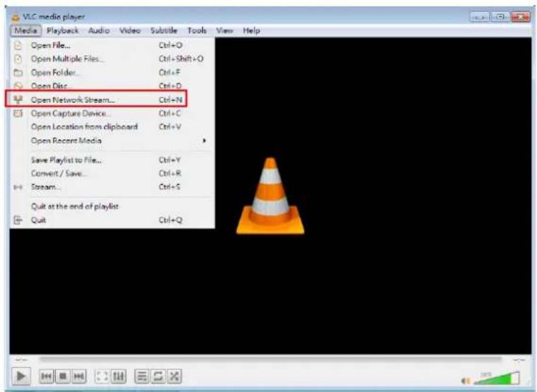
Task: Click the Ctrl+N shortcut text
Action: pyautogui.click(x=171, y=100)
